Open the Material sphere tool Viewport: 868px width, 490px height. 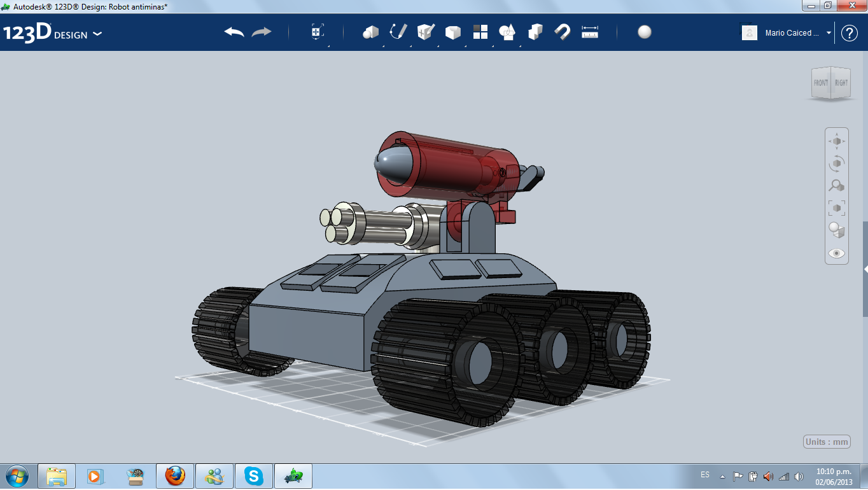coord(645,32)
